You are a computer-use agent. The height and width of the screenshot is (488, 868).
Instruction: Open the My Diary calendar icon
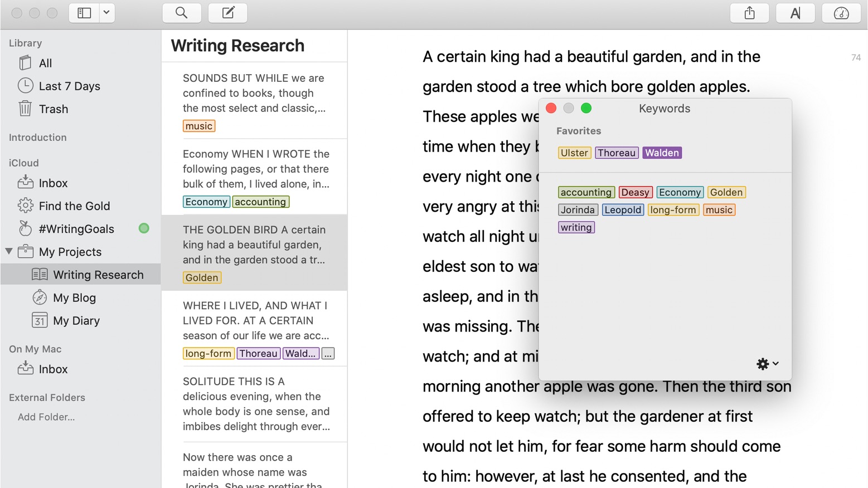(x=40, y=320)
